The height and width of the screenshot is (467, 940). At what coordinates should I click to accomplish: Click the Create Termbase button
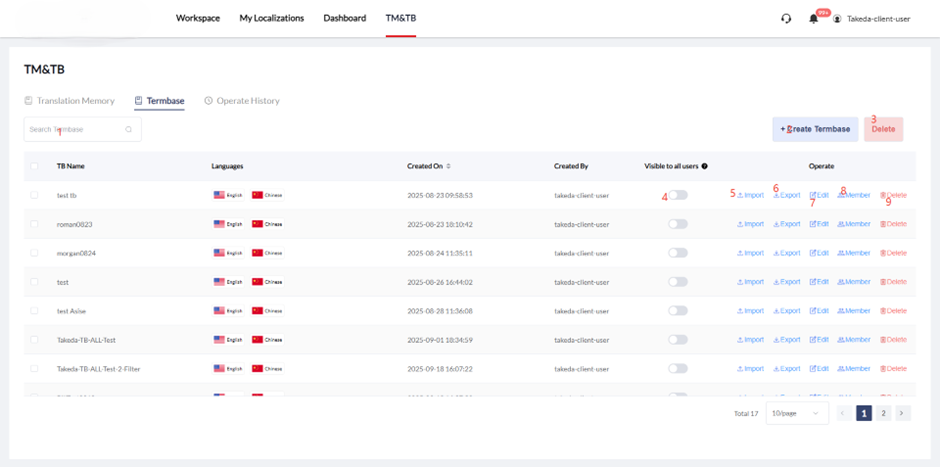815,129
